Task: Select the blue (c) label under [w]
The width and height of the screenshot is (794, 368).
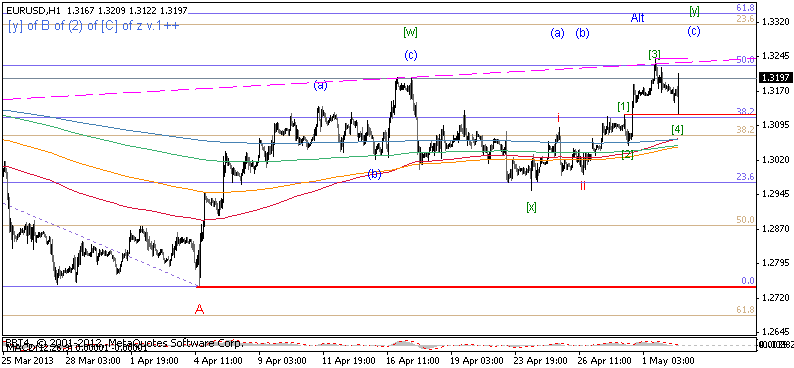Action: coord(410,55)
